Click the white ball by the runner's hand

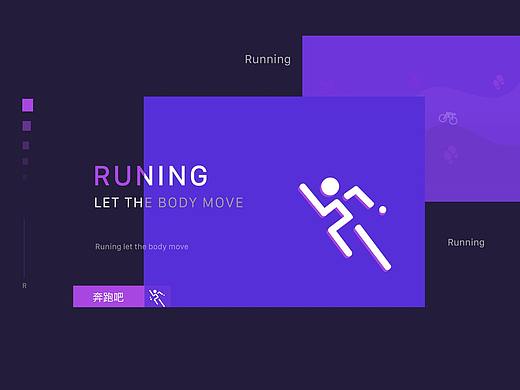pyautogui.click(x=383, y=210)
